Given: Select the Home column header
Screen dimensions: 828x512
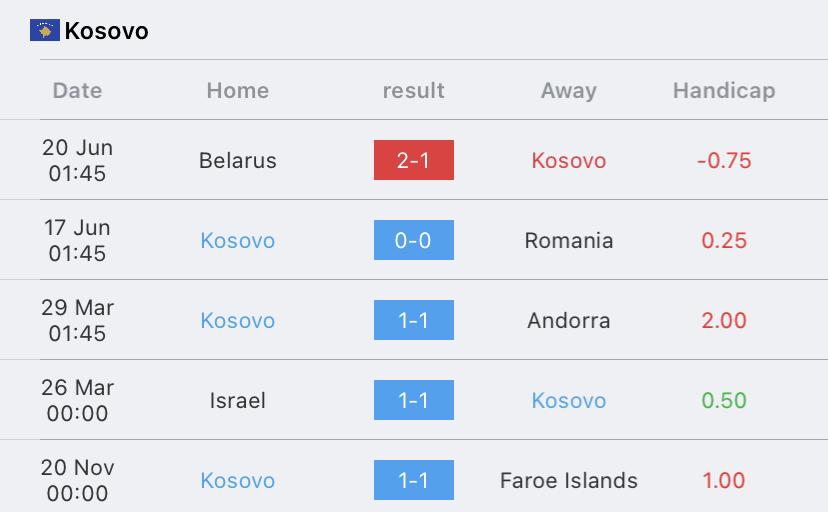Looking at the screenshot, I should pyautogui.click(x=238, y=90).
